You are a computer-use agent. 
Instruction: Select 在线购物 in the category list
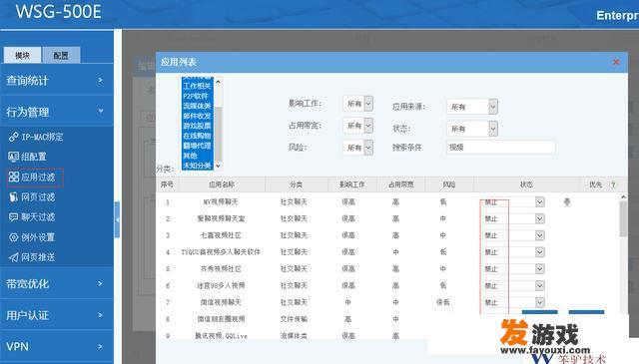pos(198,136)
